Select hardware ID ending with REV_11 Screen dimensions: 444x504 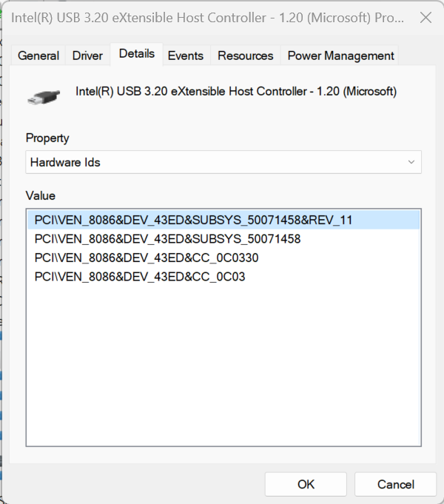(x=223, y=220)
